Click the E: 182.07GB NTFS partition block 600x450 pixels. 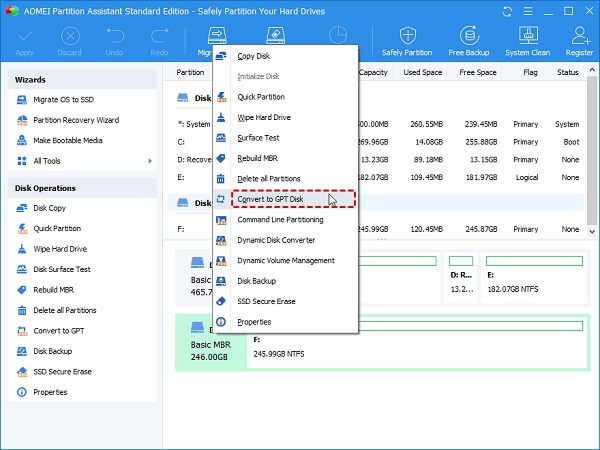[534, 278]
